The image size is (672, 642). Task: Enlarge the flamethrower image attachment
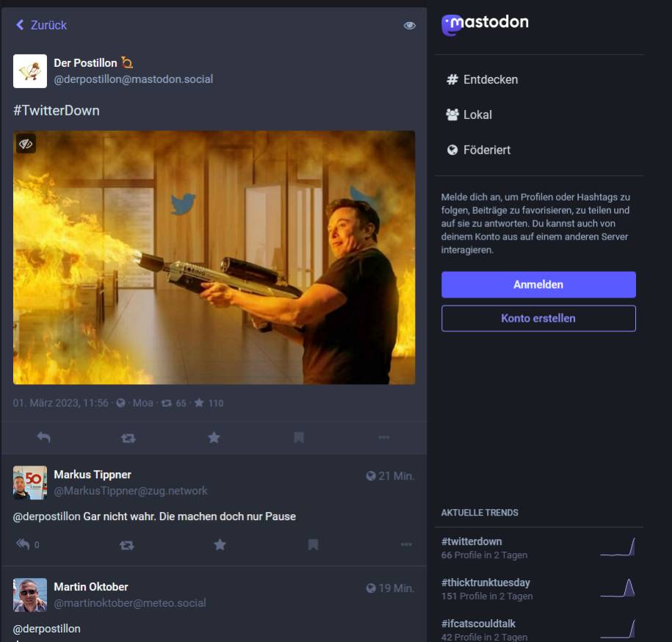click(214, 258)
